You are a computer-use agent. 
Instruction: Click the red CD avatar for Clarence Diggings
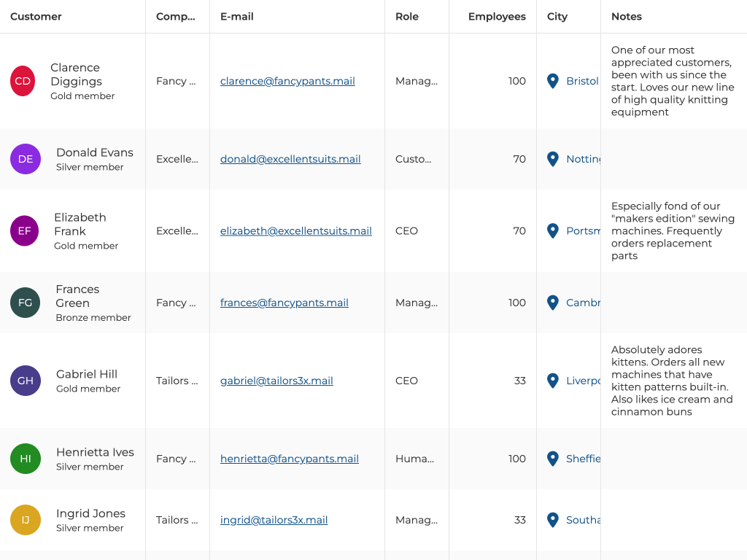[23, 81]
